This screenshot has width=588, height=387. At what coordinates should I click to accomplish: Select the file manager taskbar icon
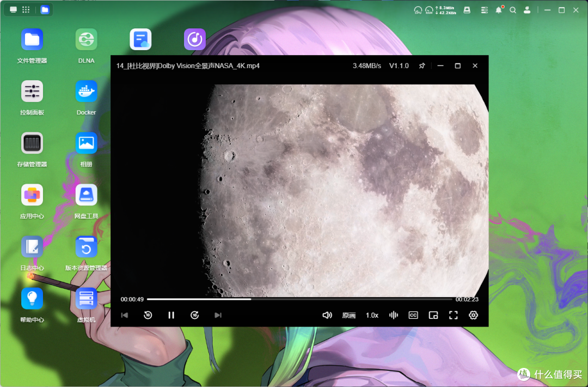click(45, 10)
